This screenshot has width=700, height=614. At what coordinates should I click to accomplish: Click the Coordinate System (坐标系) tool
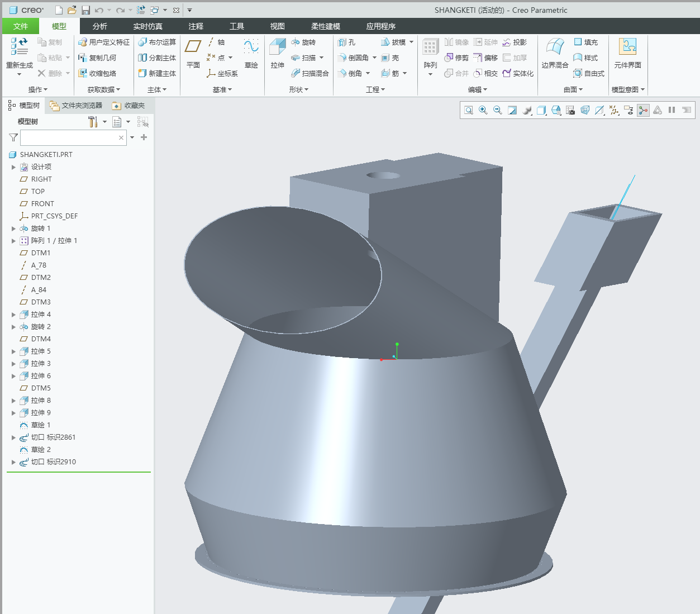pyautogui.click(x=222, y=74)
